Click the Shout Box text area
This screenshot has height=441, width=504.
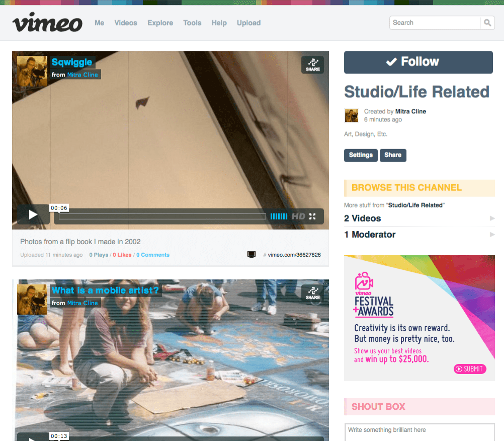[419, 432]
